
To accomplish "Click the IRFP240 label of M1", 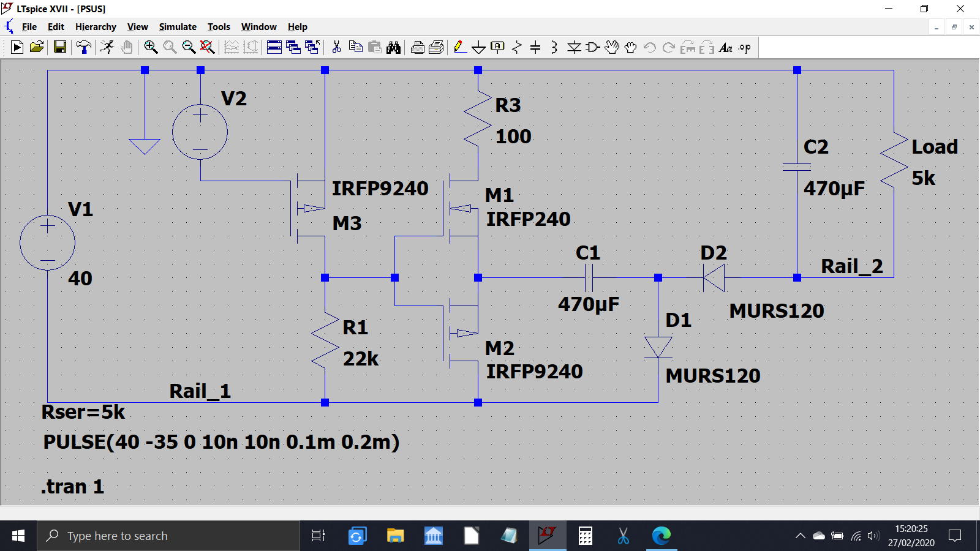I will pyautogui.click(x=529, y=219).
